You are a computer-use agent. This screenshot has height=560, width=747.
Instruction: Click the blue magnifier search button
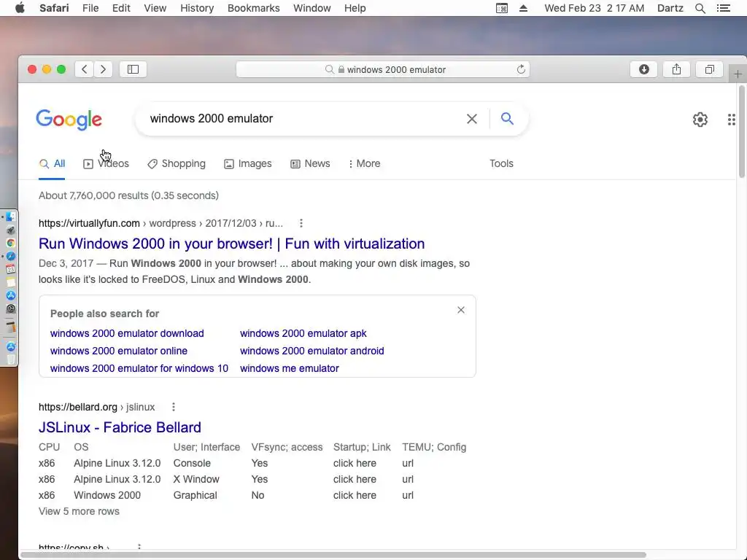[507, 119]
